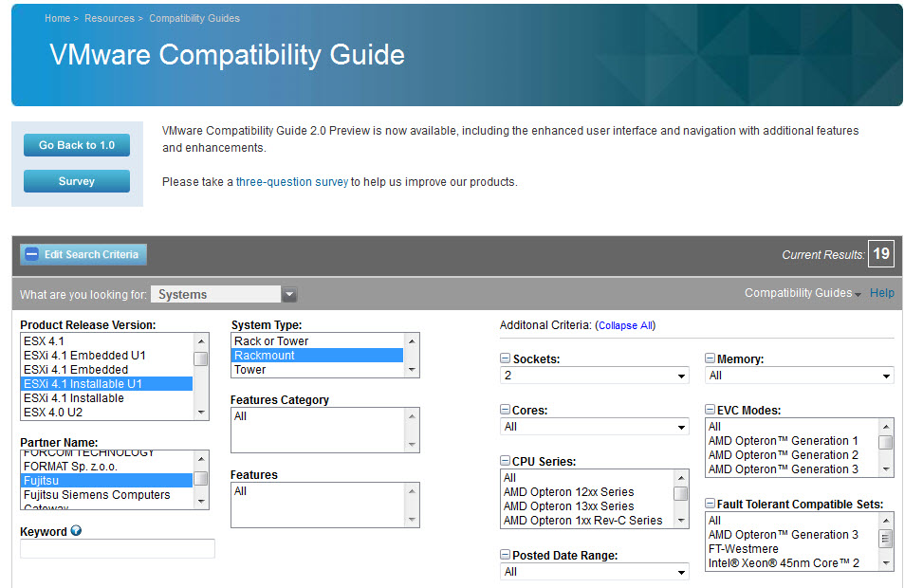Screen dimensions: 923x588
Task: Click scroll down arrow of Fault Tolerant list
Action: point(886,563)
